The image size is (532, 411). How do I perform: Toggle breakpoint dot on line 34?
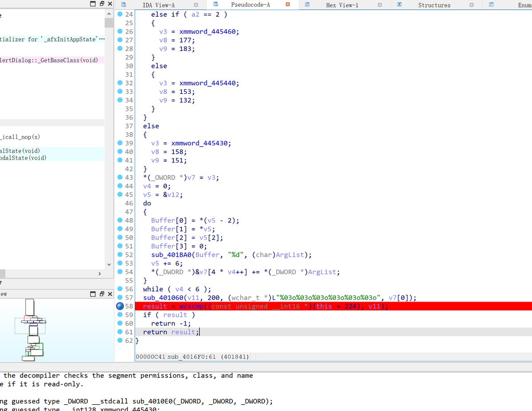coord(120,100)
